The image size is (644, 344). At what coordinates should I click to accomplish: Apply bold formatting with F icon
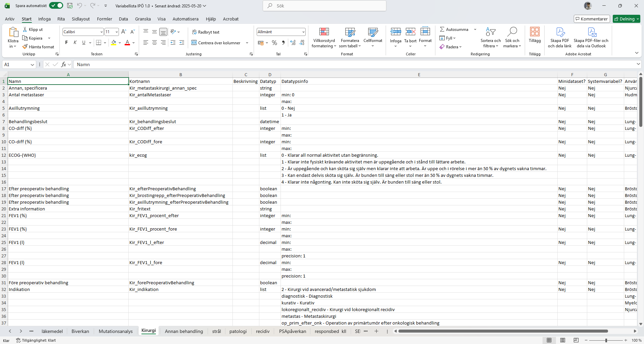click(66, 42)
